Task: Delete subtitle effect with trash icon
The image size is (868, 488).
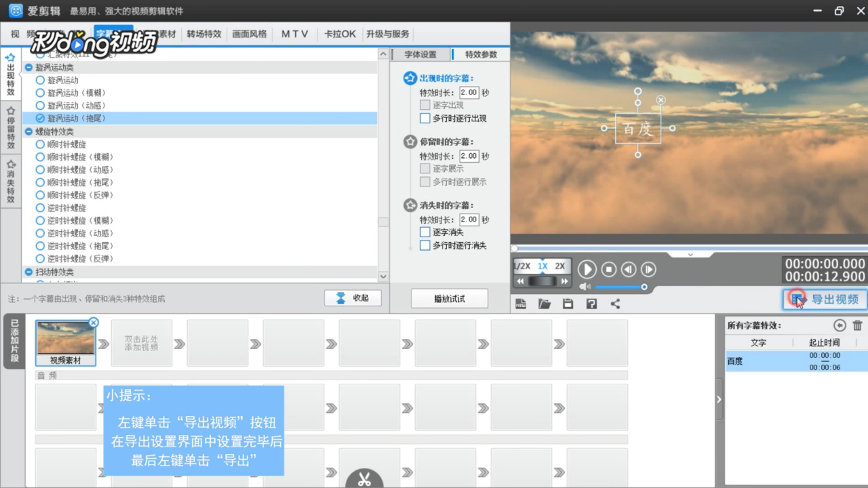Action: click(858, 325)
